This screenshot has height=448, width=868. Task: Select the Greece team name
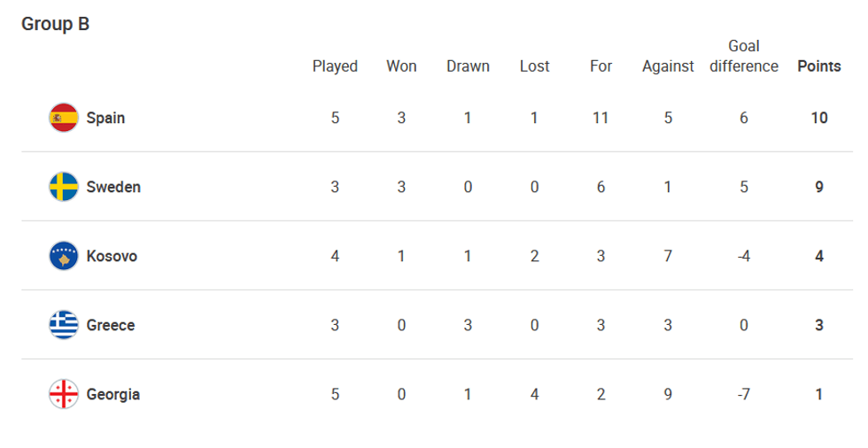pos(111,325)
